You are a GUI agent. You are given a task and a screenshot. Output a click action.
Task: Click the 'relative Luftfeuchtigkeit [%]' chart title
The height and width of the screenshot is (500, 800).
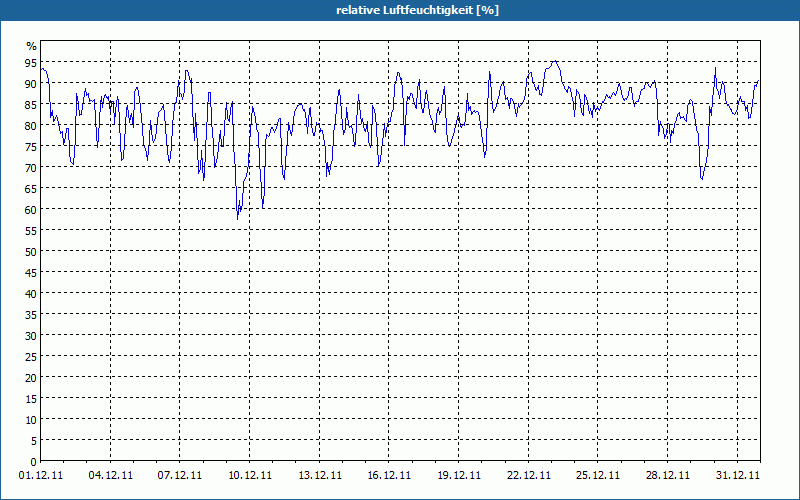coord(417,10)
